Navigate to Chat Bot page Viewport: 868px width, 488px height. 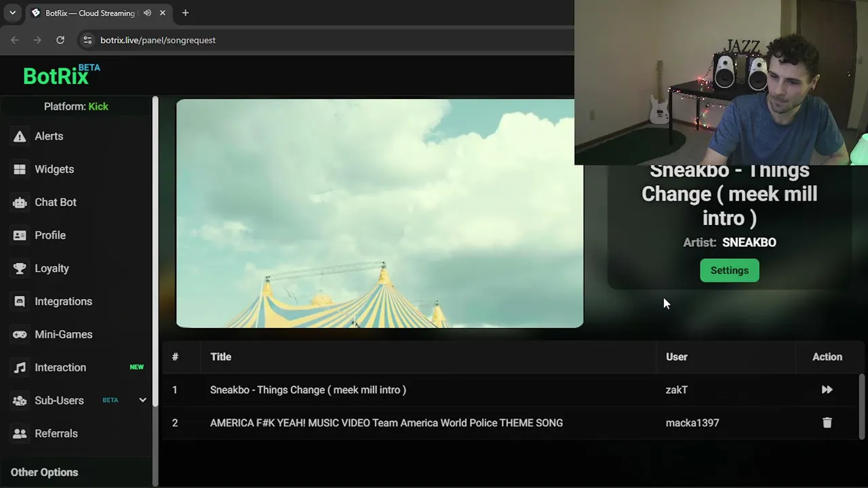[x=56, y=203]
